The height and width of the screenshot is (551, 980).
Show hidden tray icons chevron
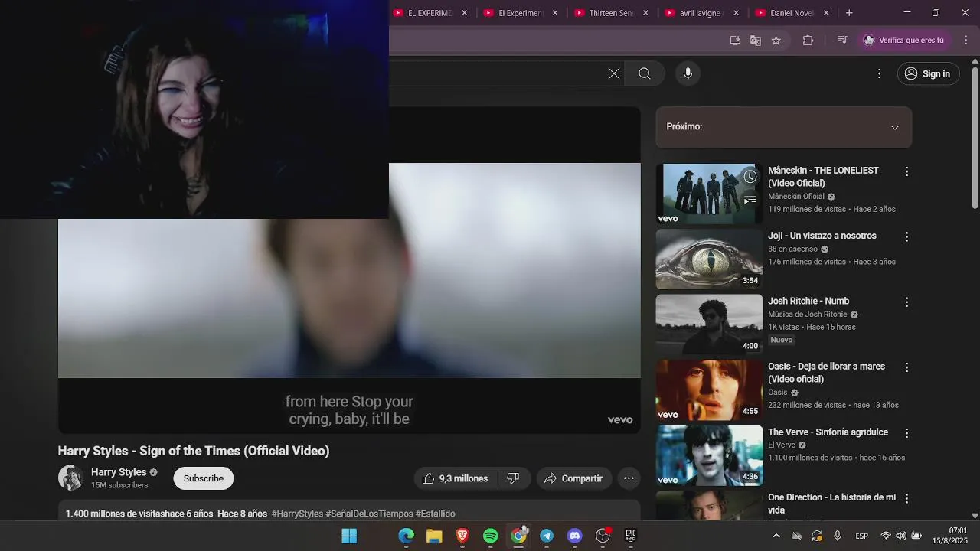tap(776, 536)
